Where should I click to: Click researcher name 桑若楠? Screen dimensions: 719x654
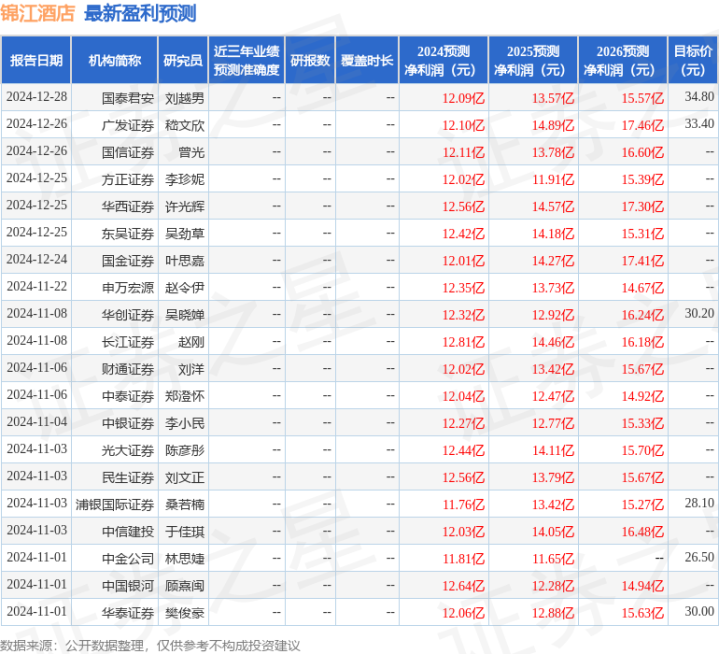tap(185, 504)
